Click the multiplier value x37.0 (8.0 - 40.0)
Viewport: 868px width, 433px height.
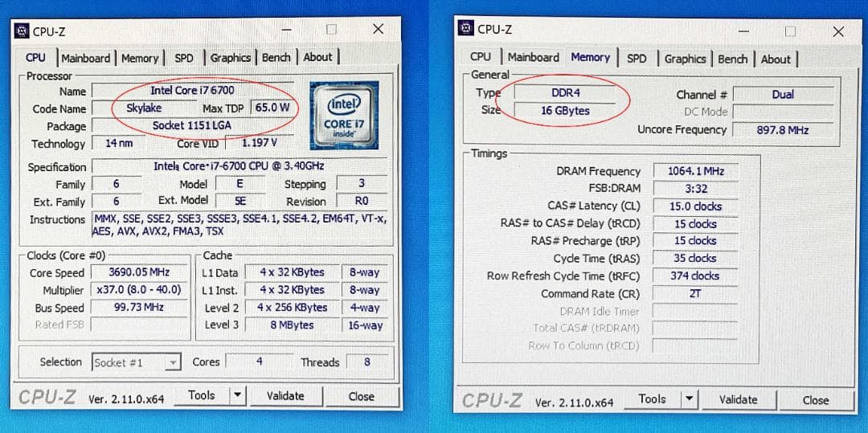(139, 290)
